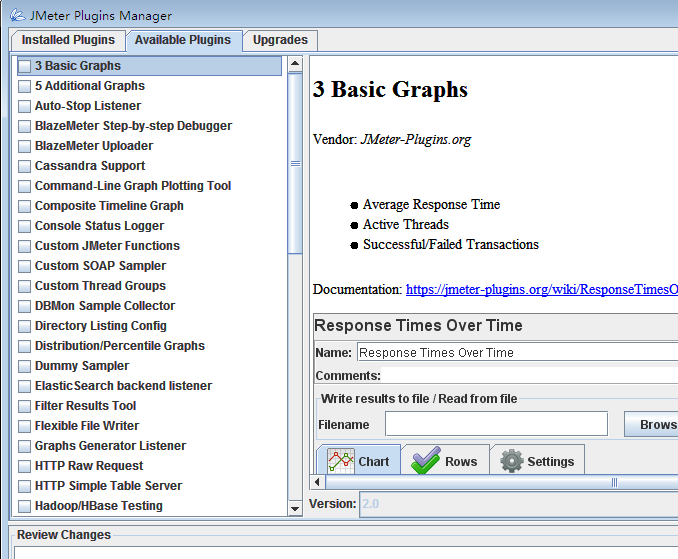This screenshot has width=678, height=559.
Task: Check the Composite Timeline Graph box
Action: [x=25, y=206]
